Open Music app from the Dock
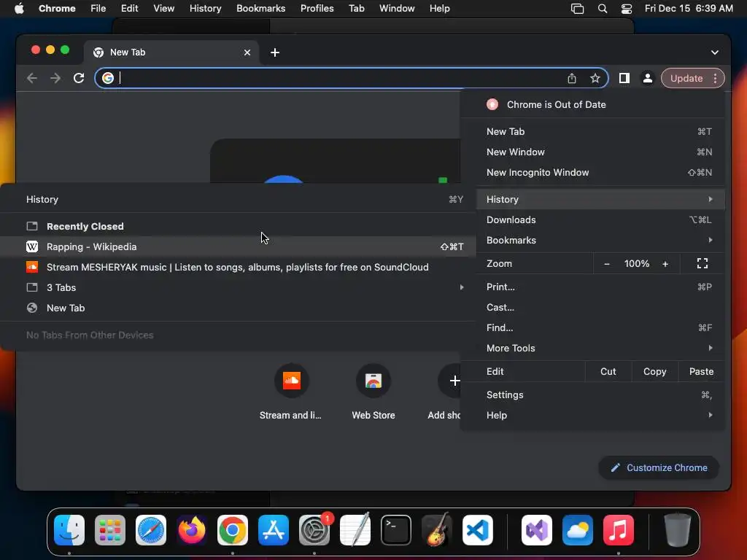Screen dimensions: 747x560 pos(619,530)
